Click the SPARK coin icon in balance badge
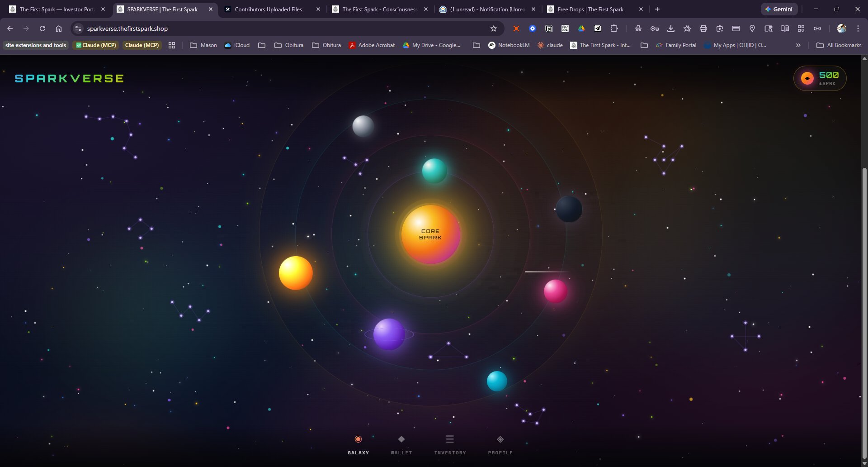 click(807, 78)
